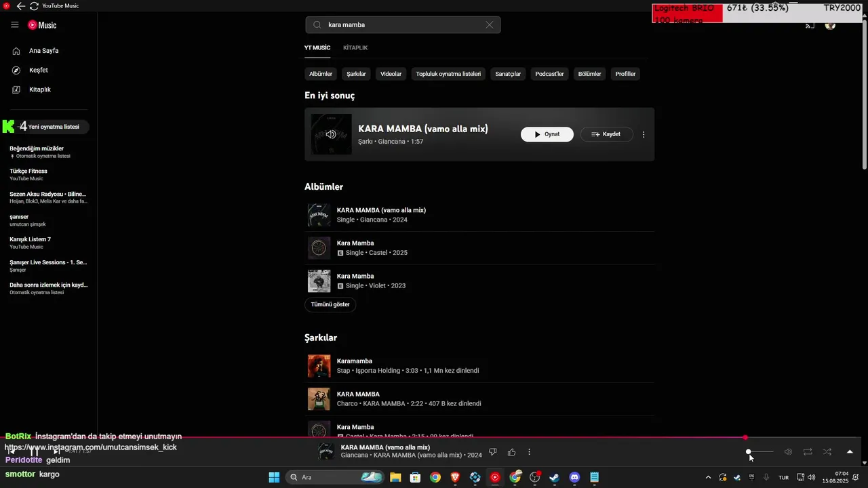Click Charco KARA MAMBA song thumbnail
The width and height of the screenshot is (868, 488).
coord(319,399)
